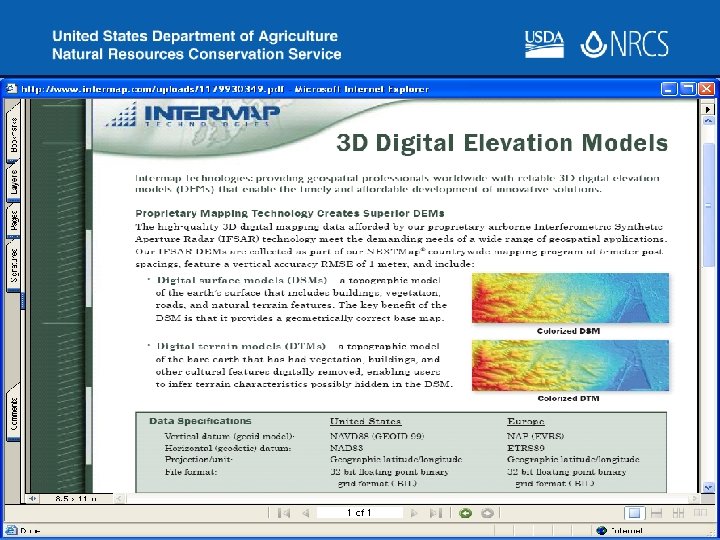Click the Intermap Technologies logo
The image size is (720, 540).
pyautogui.click(x=193, y=115)
